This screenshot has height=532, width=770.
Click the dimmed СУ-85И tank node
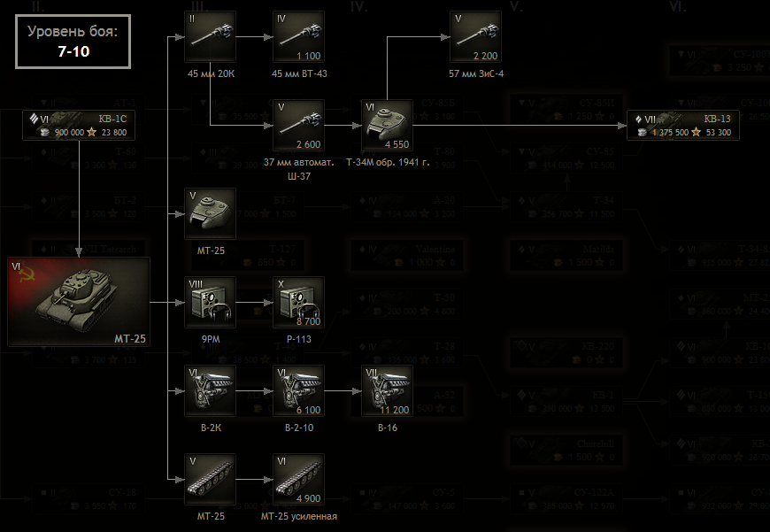566,110
